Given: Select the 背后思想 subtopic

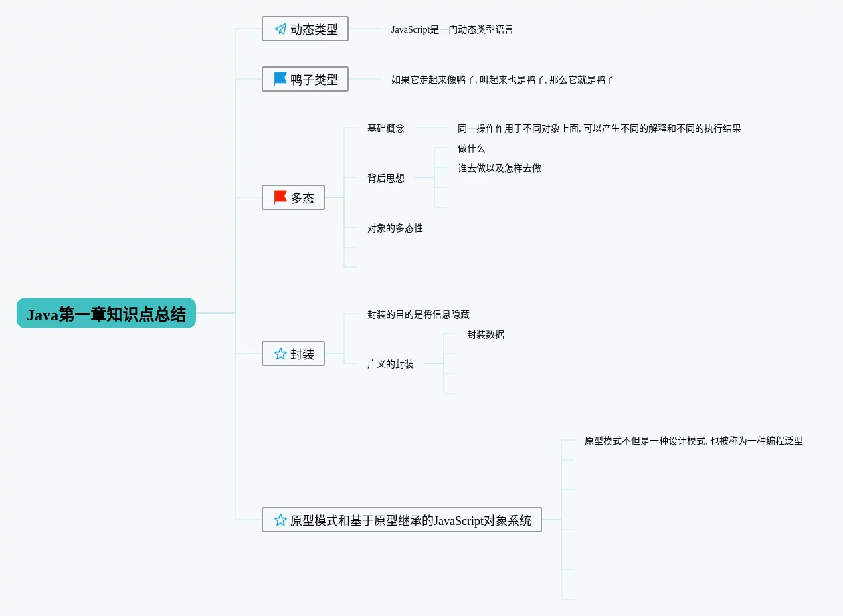Looking at the screenshot, I should point(386,178).
